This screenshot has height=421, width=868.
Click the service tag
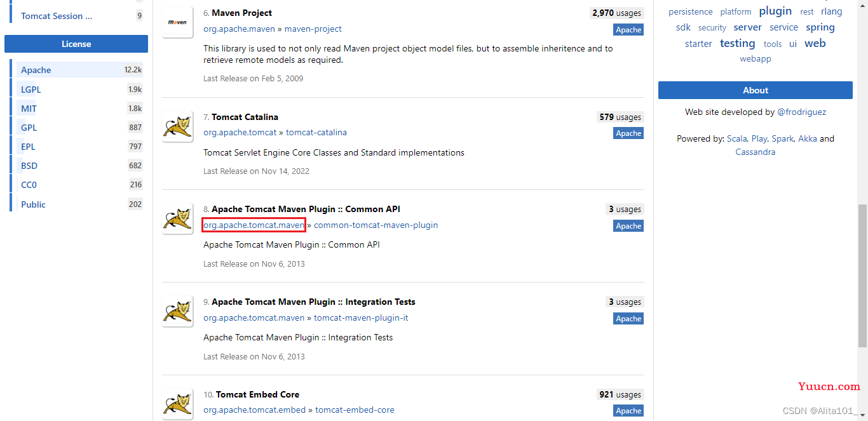point(783,27)
